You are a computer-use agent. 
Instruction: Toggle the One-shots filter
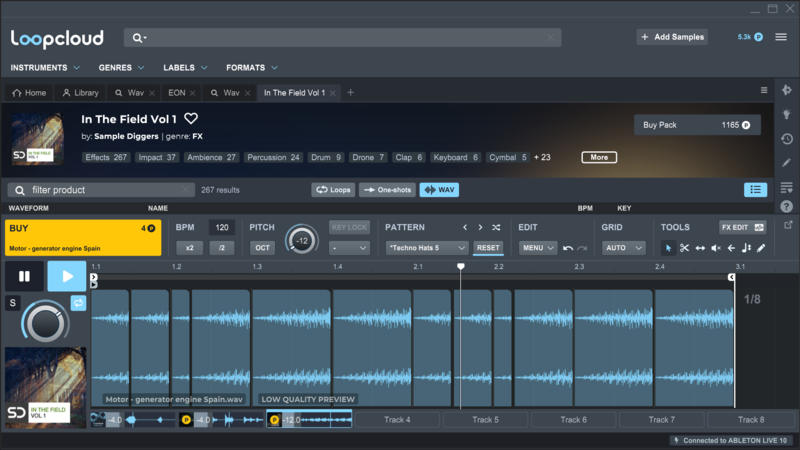coord(387,190)
